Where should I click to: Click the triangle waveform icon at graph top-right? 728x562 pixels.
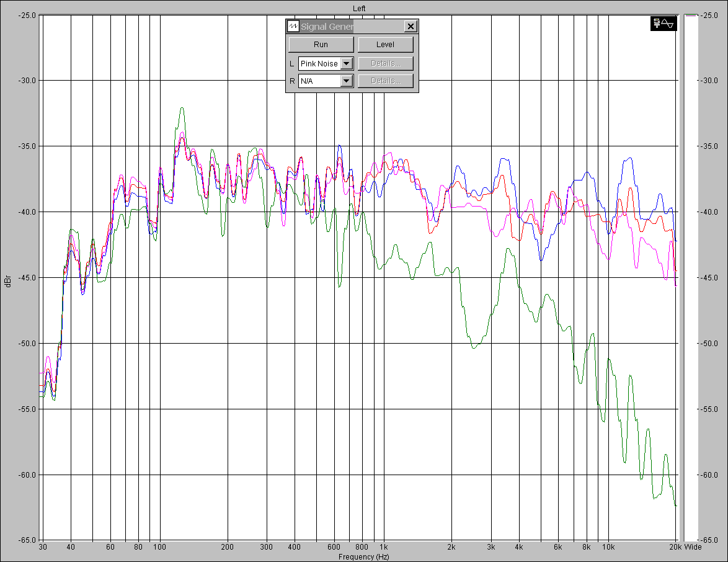click(668, 24)
